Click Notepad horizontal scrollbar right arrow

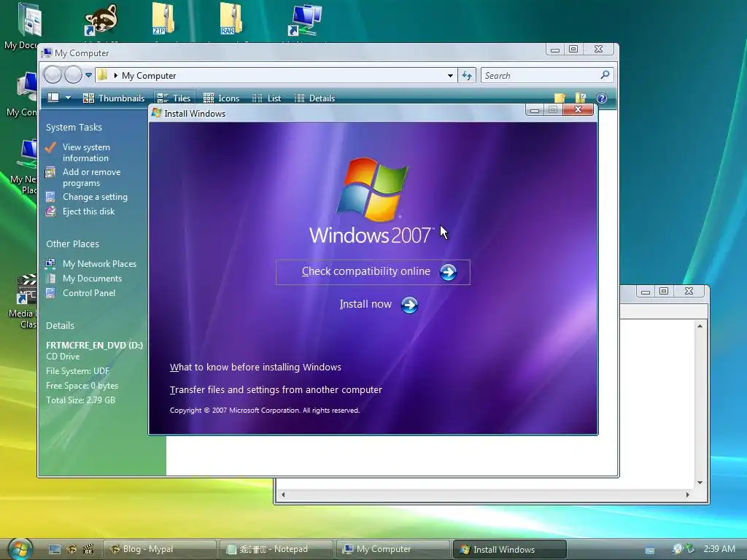click(687, 495)
